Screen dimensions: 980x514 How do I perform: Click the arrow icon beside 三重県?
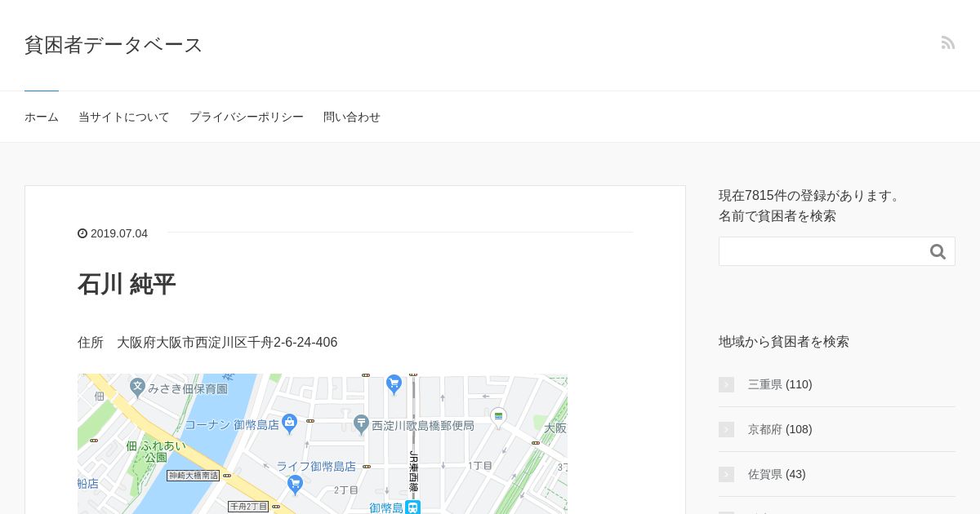[726, 384]
